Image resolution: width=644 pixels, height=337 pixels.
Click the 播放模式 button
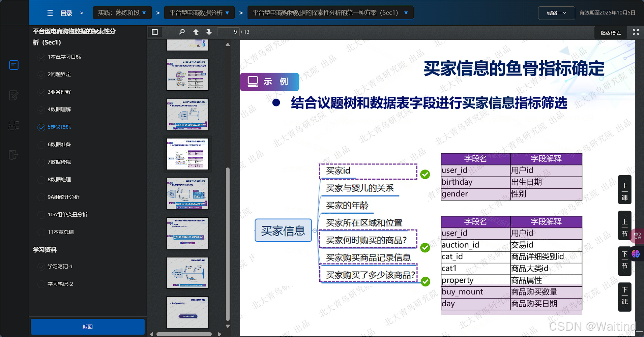611,33
